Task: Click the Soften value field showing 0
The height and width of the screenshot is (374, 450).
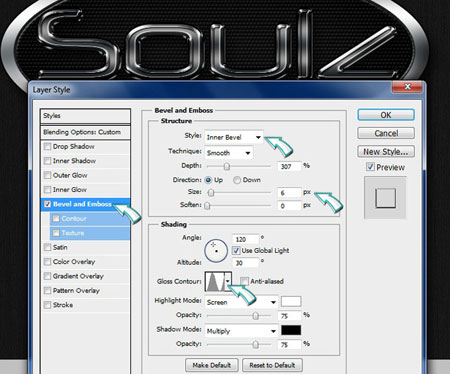Action: [x=289, y=206]
